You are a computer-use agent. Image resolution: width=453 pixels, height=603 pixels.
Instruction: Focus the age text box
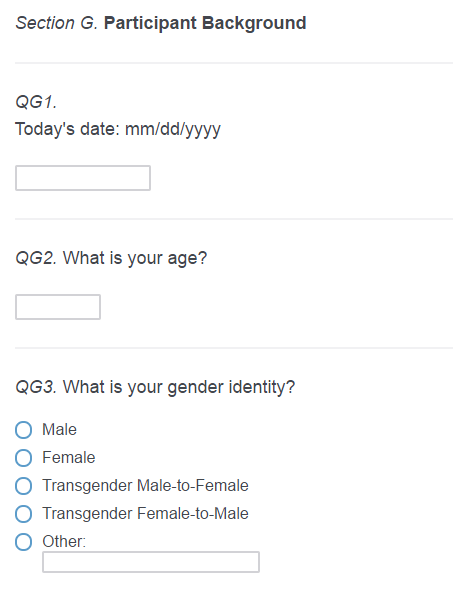(x=58, y=307)
